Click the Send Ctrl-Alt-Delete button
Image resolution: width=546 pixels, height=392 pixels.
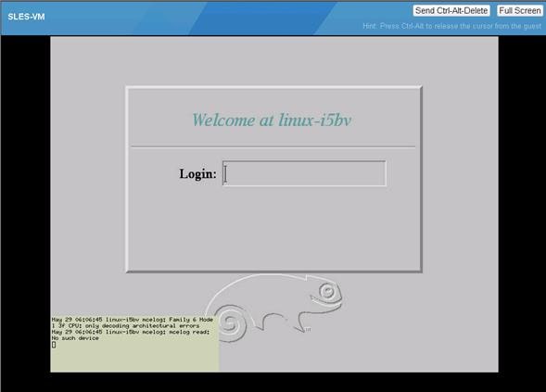[x=451, y=11]
